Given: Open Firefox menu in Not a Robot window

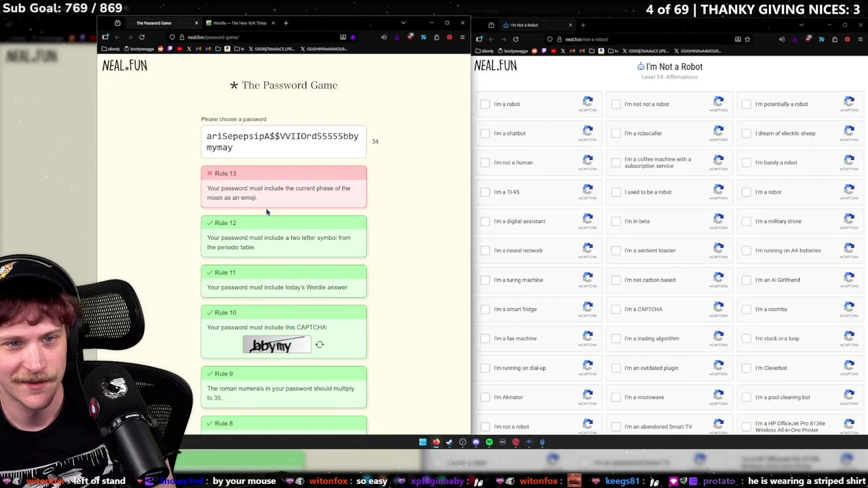Looking at the screenshot, I should (859, 39).
